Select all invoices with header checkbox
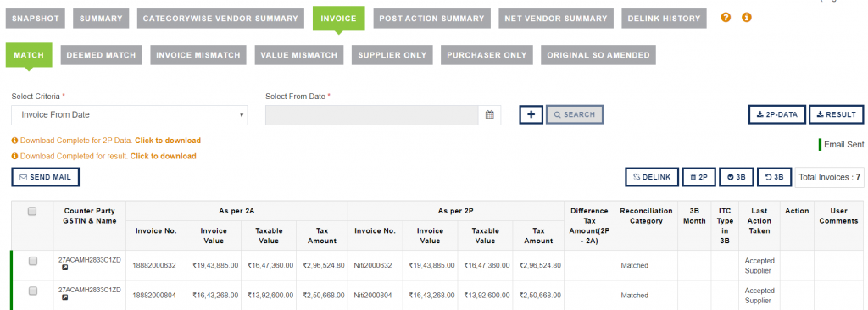The image size is (868, 310). 32,211
